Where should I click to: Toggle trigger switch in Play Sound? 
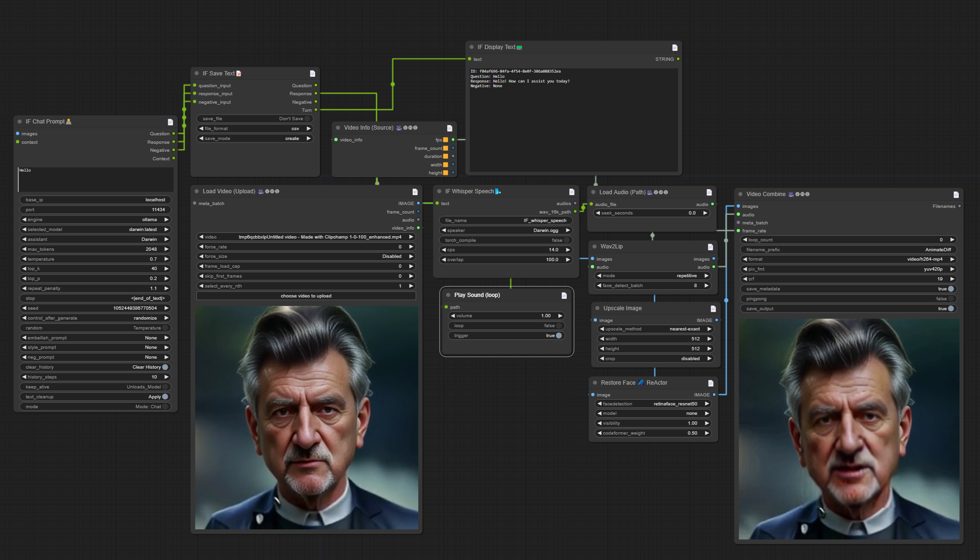(x=559, y=336)
